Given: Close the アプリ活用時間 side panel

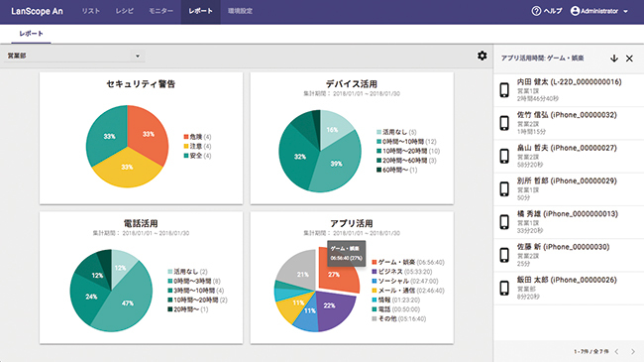Looking at the screenshot, I should (629, 59).
